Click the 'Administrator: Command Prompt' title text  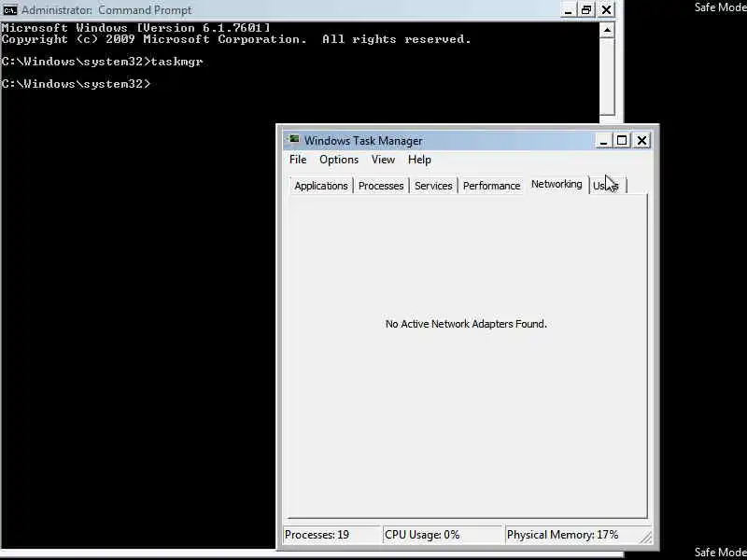[x=106, y=10]
